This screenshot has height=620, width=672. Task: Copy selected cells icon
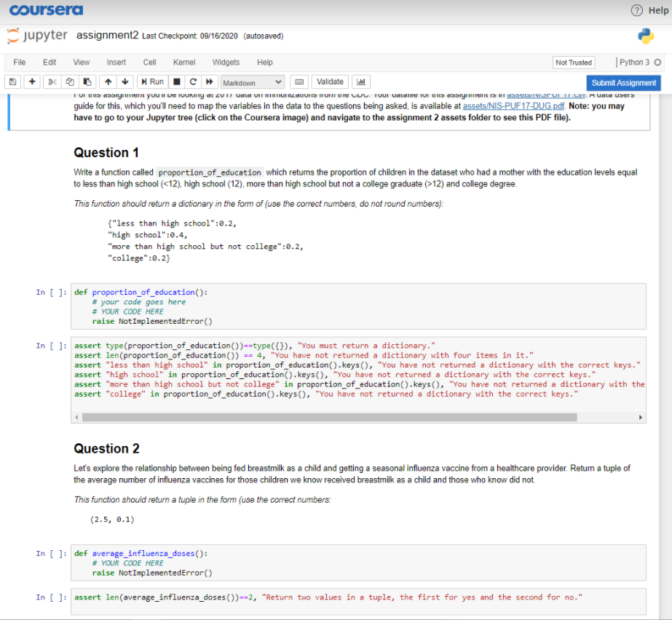70,82
